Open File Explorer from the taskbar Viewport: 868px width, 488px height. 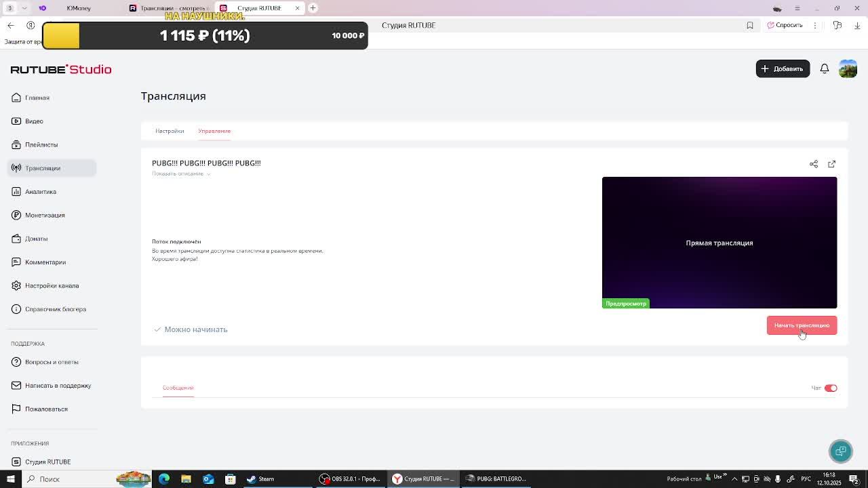tap(186, 479)
